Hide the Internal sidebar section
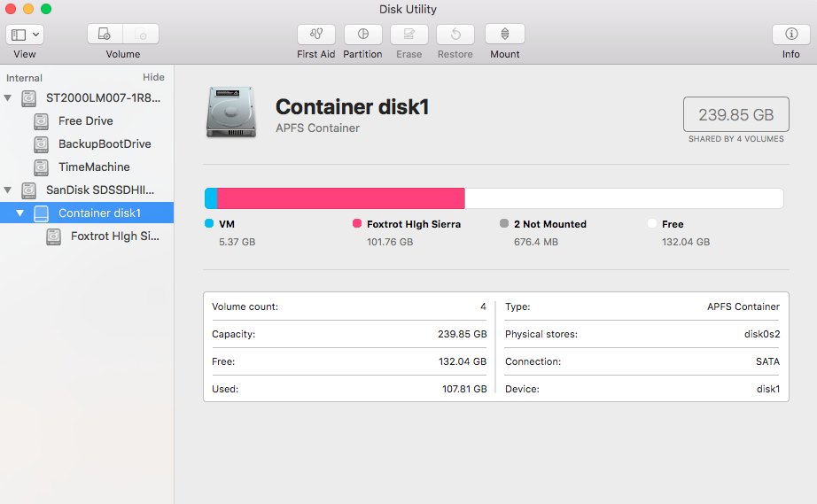Viewport: 817px width, 504px height. pyautogui.click(x=153, y=78)
